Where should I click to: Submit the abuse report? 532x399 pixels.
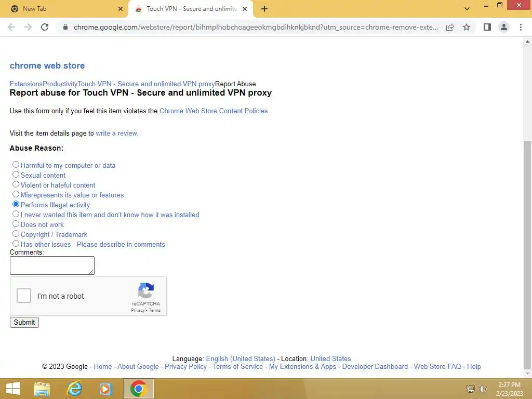(24, 322)
